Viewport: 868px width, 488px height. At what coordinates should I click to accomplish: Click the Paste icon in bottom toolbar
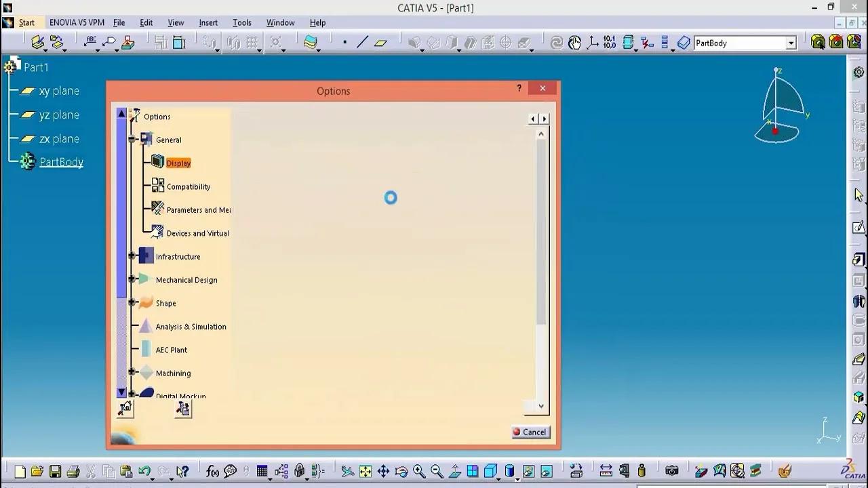(x=126, y=471)
